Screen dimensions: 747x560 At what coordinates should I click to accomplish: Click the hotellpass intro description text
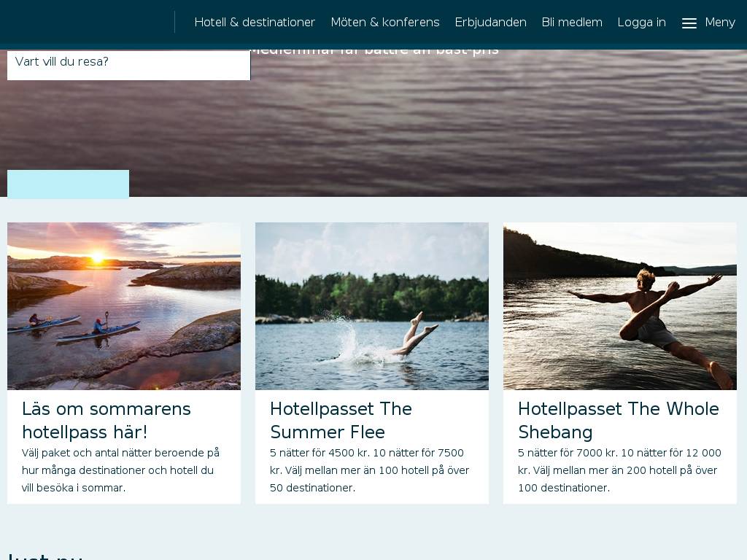click(x=120, y=470)
